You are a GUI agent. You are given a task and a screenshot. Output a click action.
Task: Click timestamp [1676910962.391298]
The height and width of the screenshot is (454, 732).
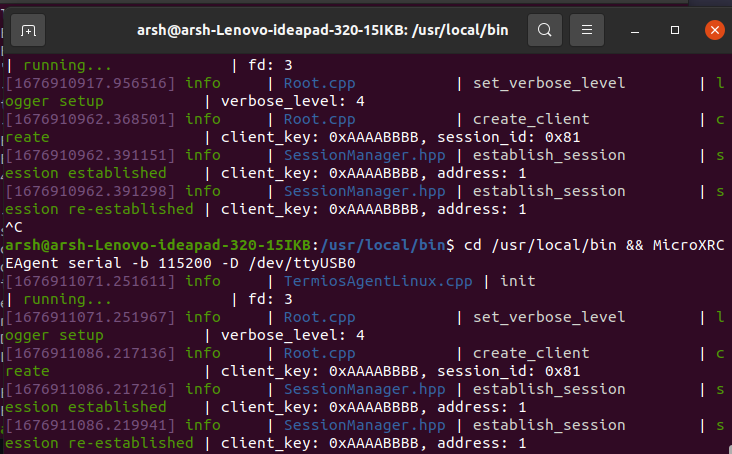[90, 191]
